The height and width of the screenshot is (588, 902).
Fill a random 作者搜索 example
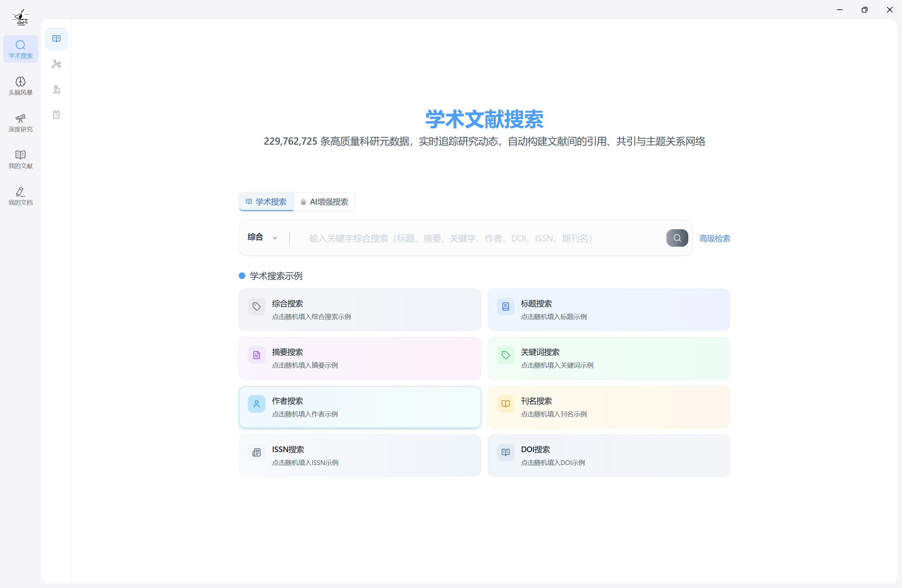point(360,407)
